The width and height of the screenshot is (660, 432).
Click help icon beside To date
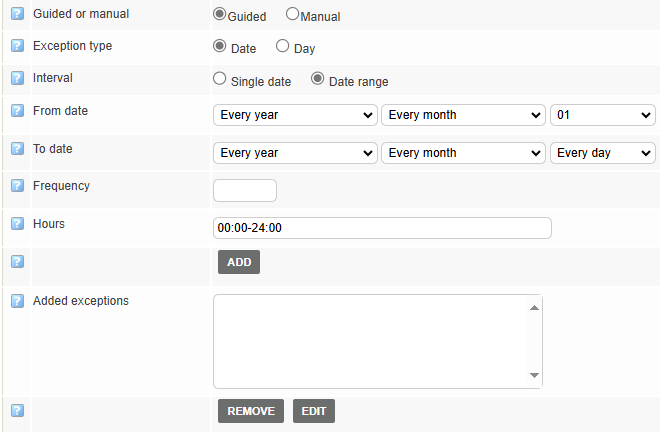[17, 149]
